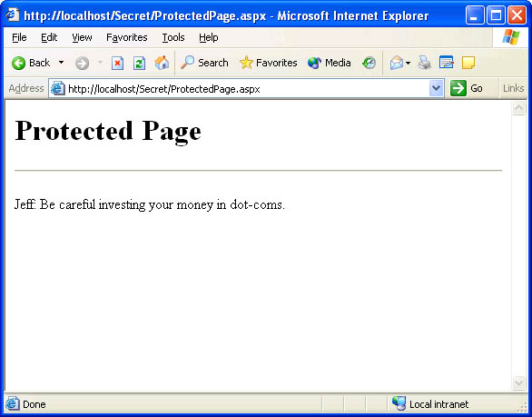The image size is (532, 417).
Task: Expand the Mail dropdown arrow
Action: [408, 64]
